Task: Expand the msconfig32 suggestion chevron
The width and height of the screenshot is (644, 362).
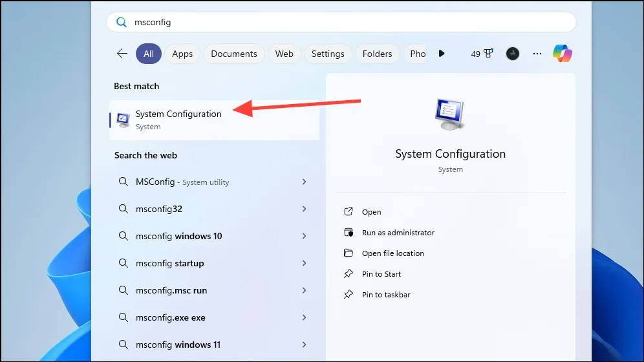Action: click(304, 209)
